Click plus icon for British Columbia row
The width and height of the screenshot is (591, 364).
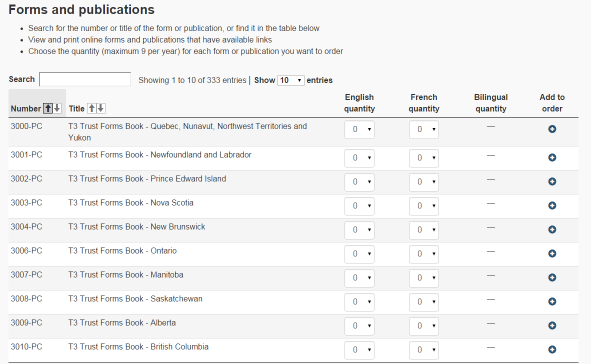click(552, 349)
